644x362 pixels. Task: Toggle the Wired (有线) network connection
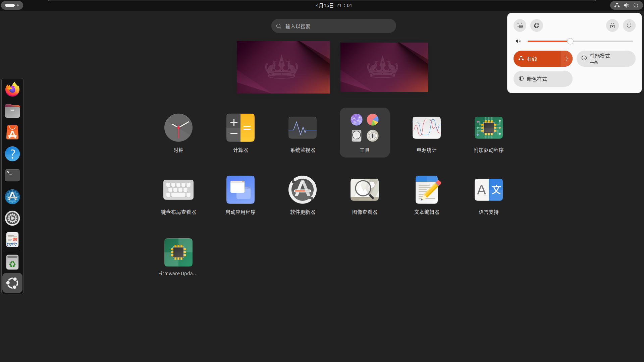pos(537,59)
